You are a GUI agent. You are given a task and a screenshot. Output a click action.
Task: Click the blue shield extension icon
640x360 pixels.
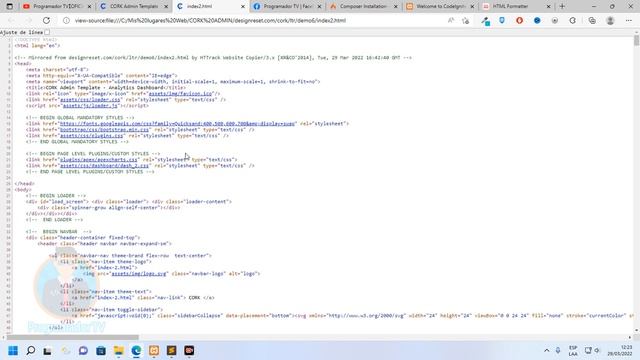502,20
